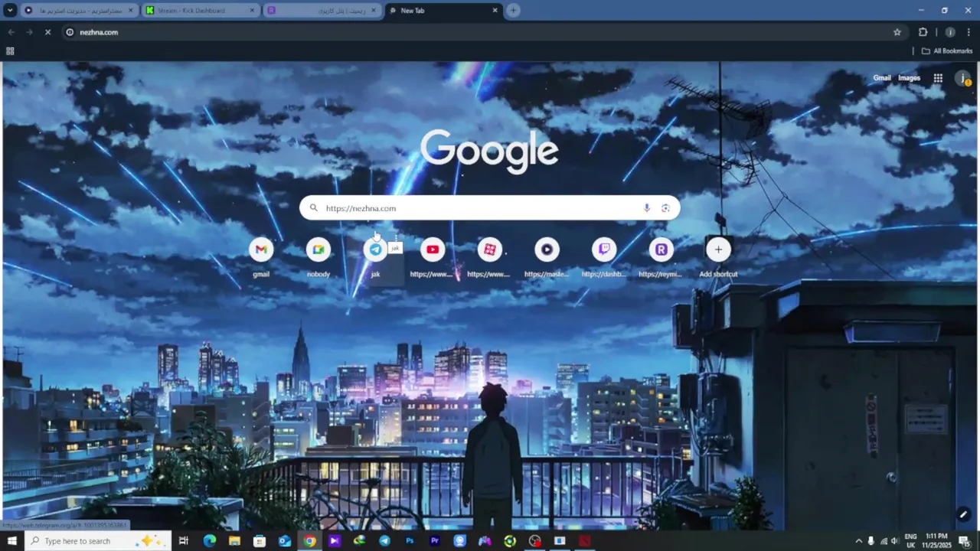Image resolution: width=980 pixels, height=551 pixels.
Task: Open the apps grid in bookmarks bar
Action: pyautogui.click(x=10, y=51)
